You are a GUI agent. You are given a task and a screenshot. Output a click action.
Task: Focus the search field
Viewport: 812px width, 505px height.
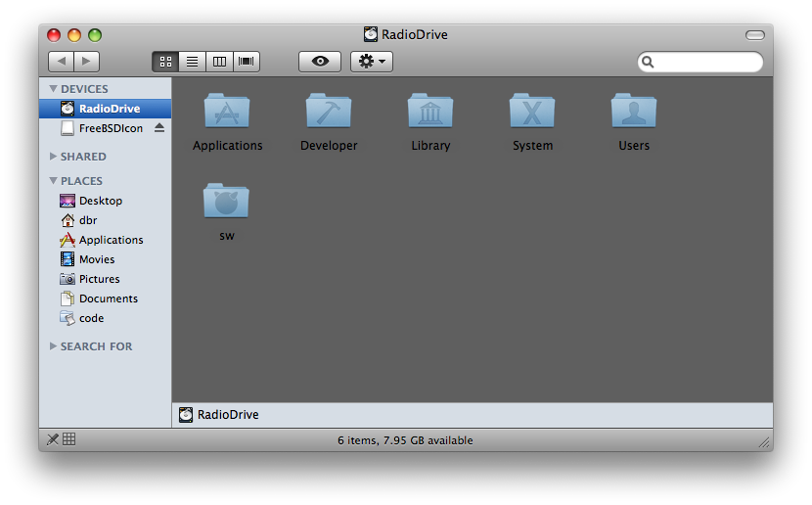[x=700, y=63]
